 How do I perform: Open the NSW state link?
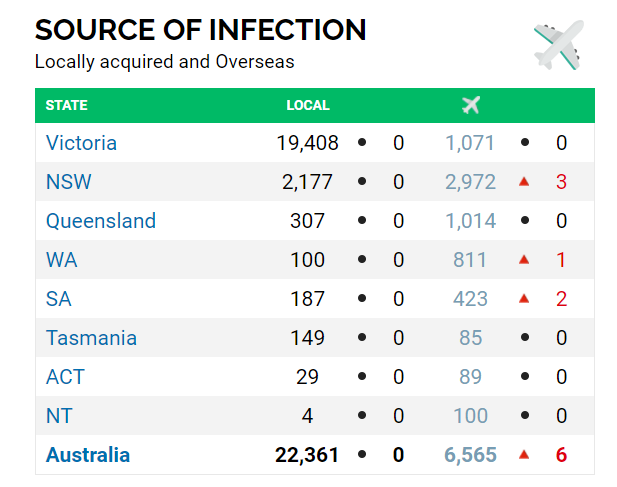[x=68, y=182]
